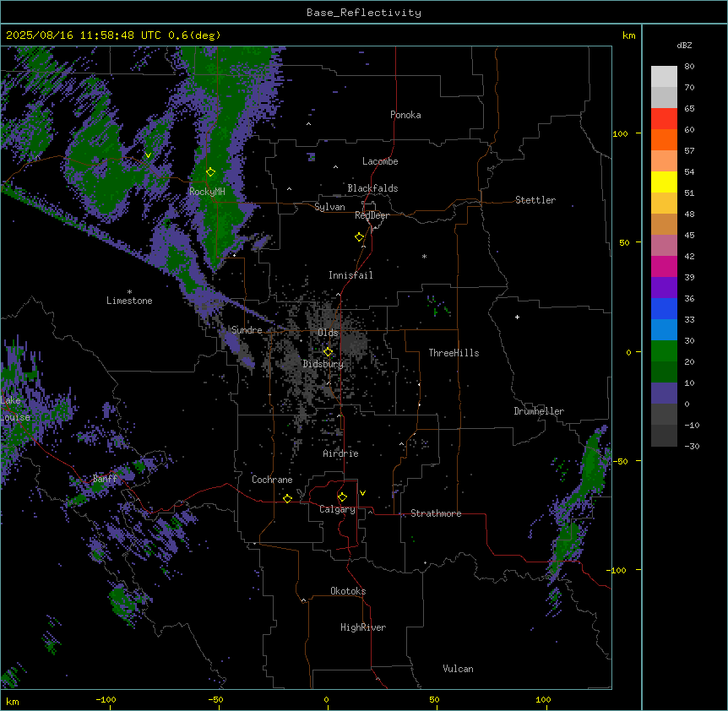
Task: Click the 100 tick on the right vertical axis
Action: pyautogui.click(x=620, y=133)
